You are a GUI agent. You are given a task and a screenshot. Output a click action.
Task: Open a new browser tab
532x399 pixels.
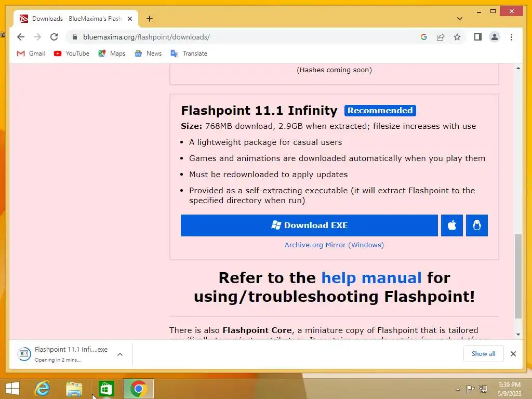pos(149,19)
